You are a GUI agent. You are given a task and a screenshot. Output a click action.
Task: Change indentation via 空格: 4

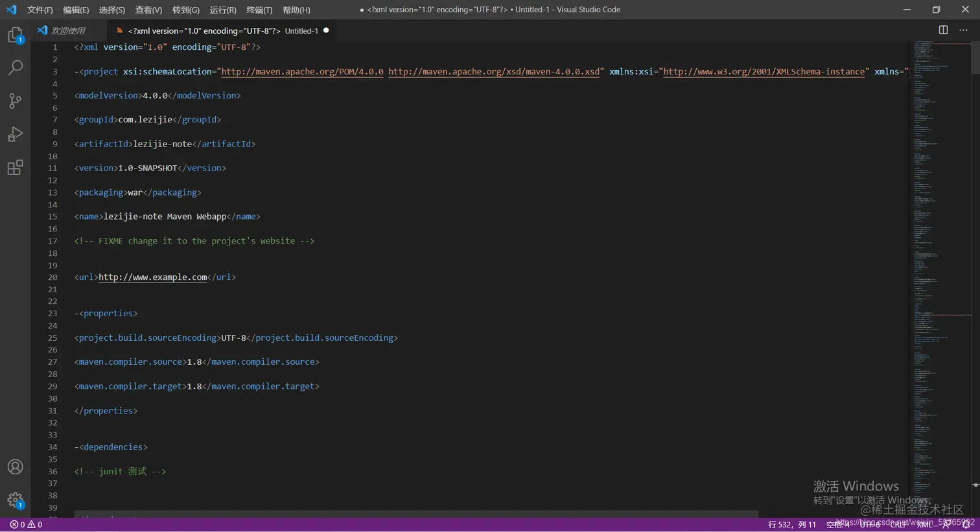pyautogui.click(x=837, y=524)
